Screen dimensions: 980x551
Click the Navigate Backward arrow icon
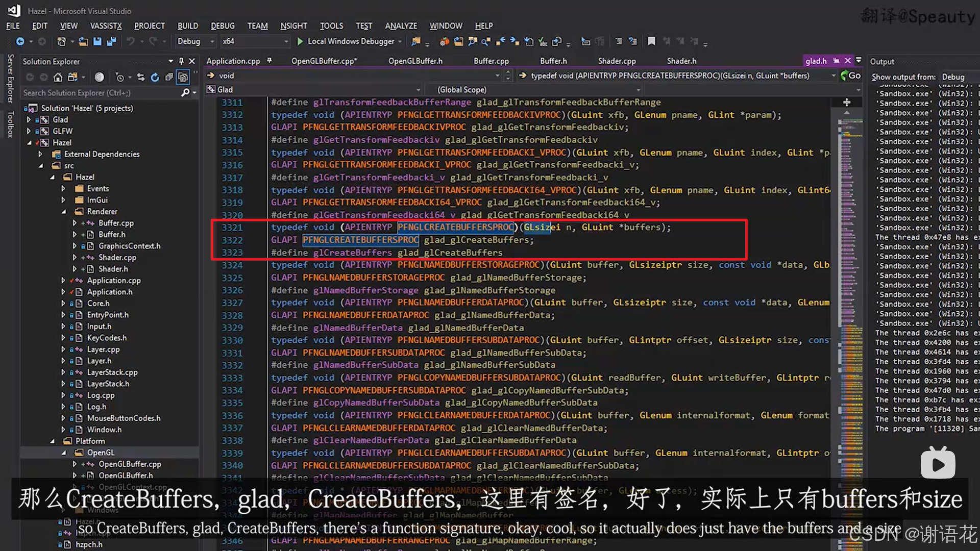coord(20,41)
